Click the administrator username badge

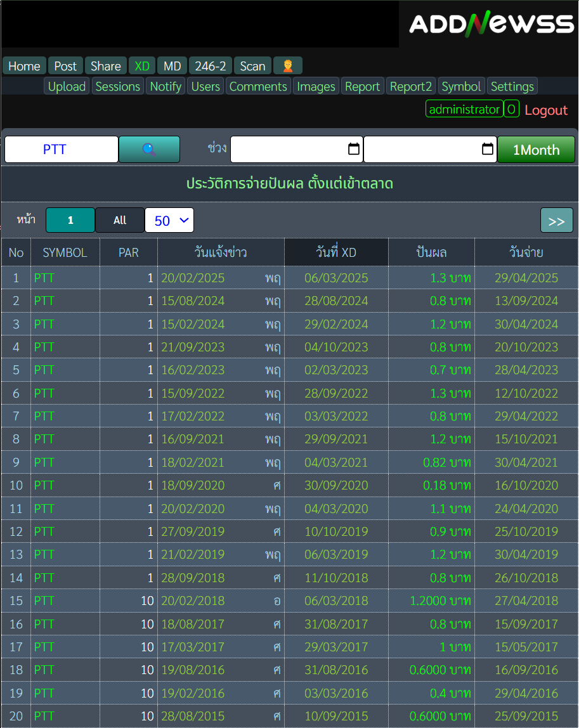pyautogui.click(x=464, y=109)
